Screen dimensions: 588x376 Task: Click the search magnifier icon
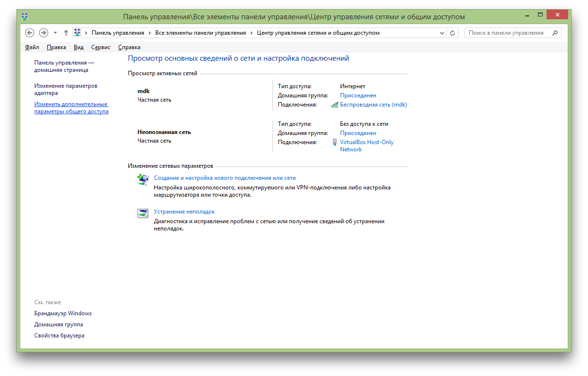point(555,33)
